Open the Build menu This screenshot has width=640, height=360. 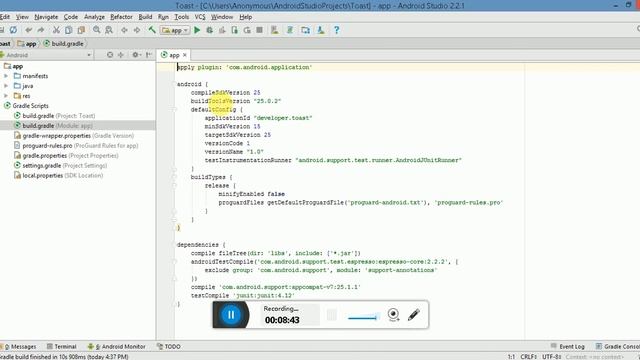[145, 17]
